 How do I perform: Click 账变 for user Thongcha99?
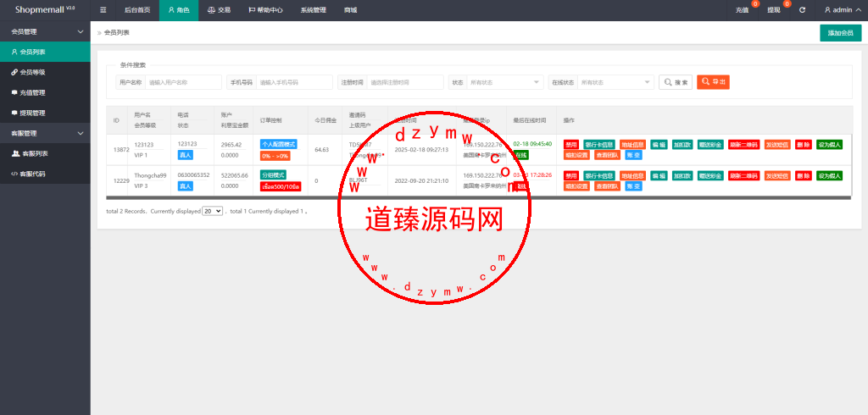pyautogui.click(x=634, y=186)
